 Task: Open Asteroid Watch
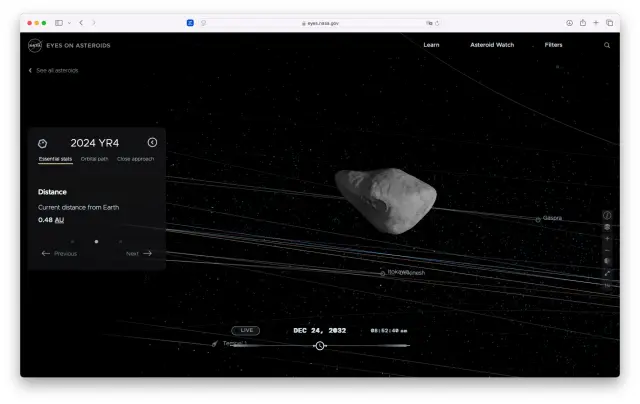pos(491,45)
